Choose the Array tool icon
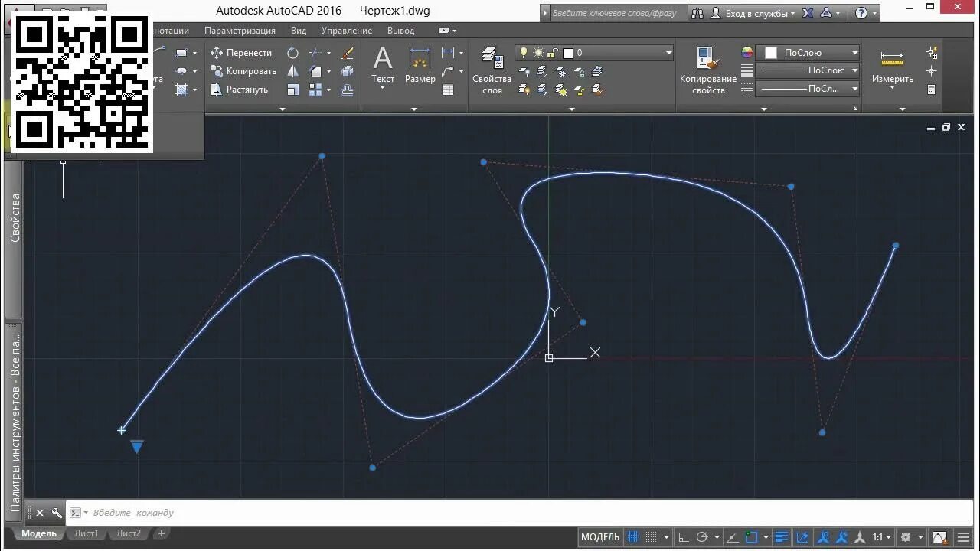The image size is (980, 551). [x=315, y=90]
